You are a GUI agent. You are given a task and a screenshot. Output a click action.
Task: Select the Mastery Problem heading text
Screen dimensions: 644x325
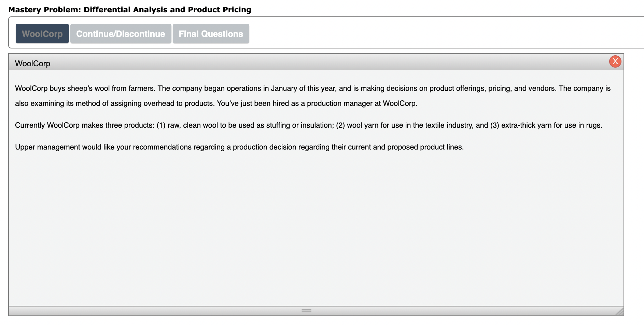pyautogui.click(x=130, y=9)
